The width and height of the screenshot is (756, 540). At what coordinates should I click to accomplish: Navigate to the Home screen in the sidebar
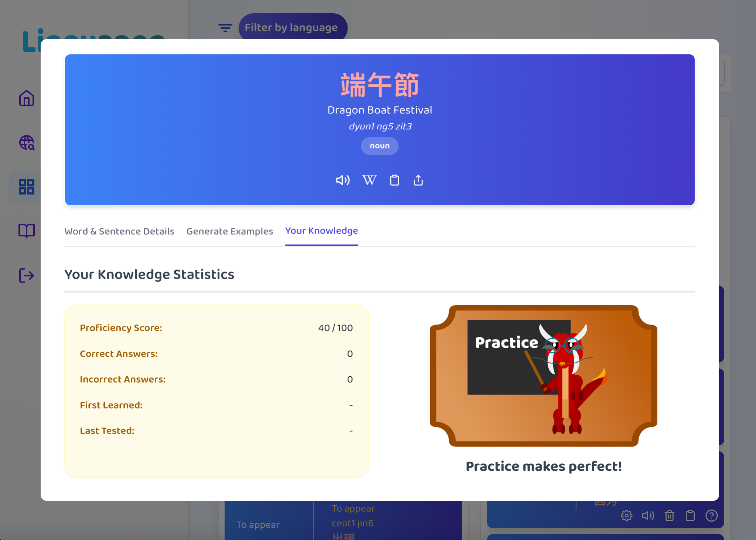click(x=26, y=98)
